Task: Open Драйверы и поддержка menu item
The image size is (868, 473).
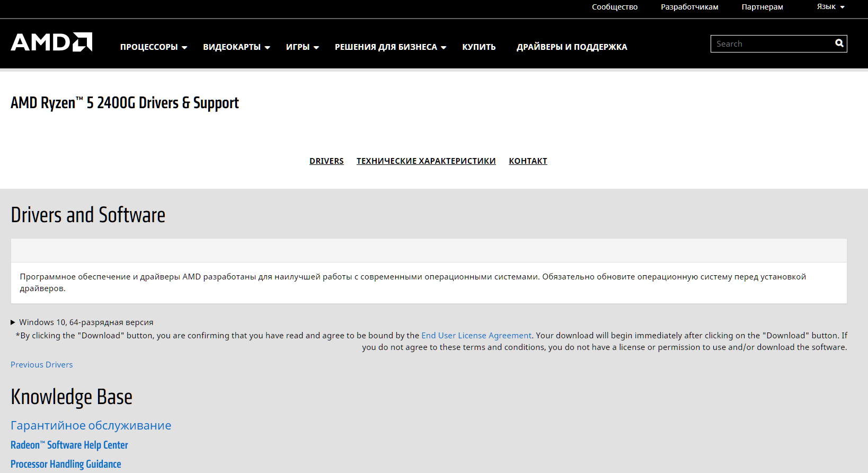Action: (x=572, y=47)
